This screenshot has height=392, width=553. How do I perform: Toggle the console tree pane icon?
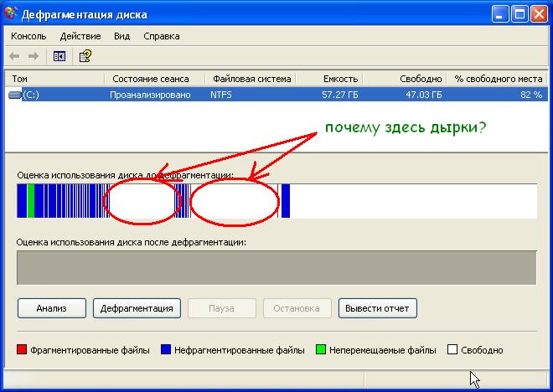pos(59,56)
